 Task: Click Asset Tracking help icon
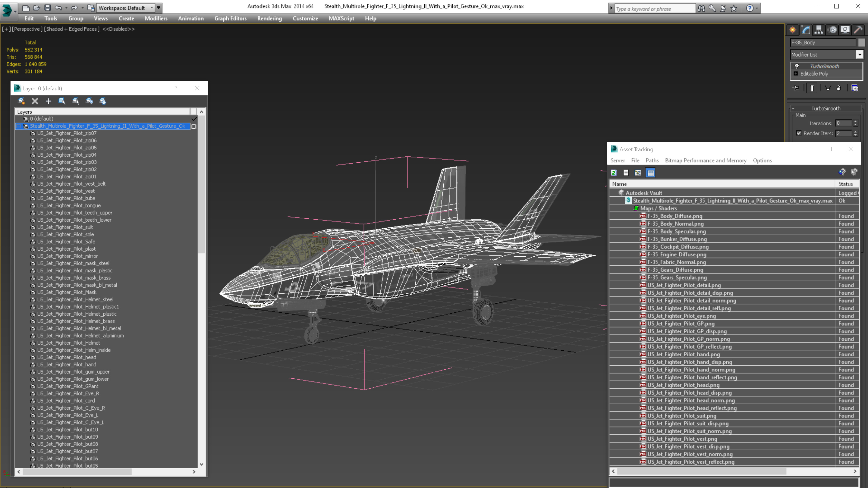(x=842, y=172)
